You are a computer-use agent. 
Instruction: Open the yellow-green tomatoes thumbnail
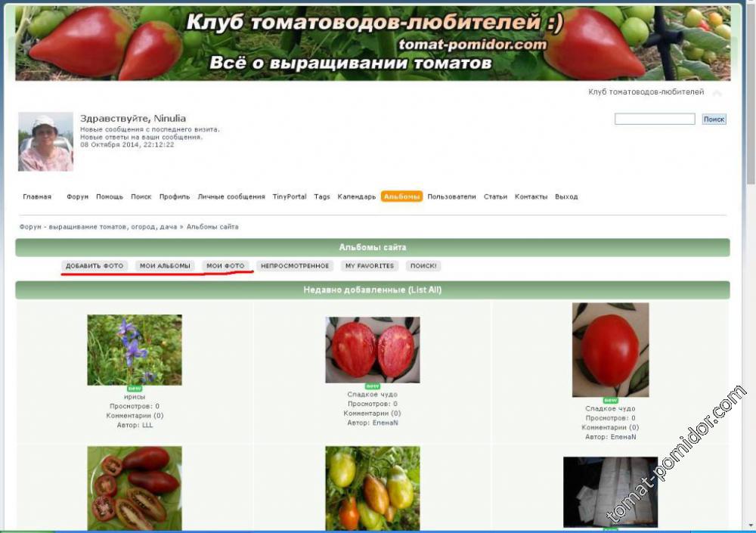coord(372,488)
